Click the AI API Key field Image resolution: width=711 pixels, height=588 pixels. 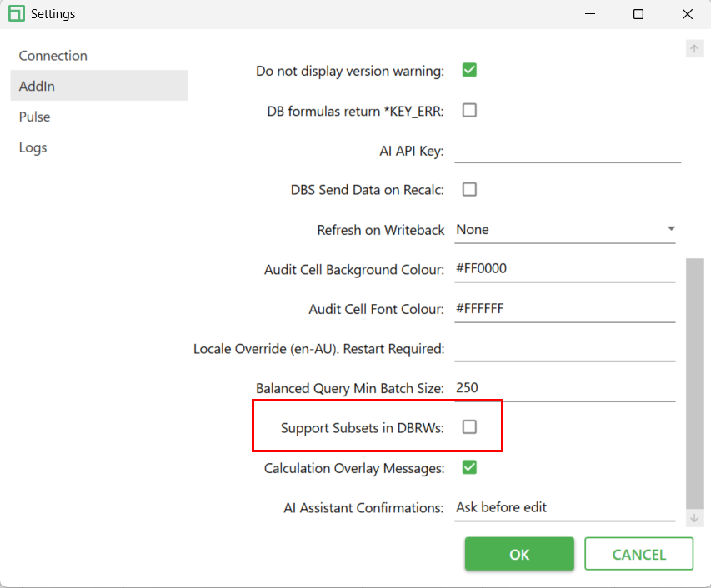tap(568, 151)
